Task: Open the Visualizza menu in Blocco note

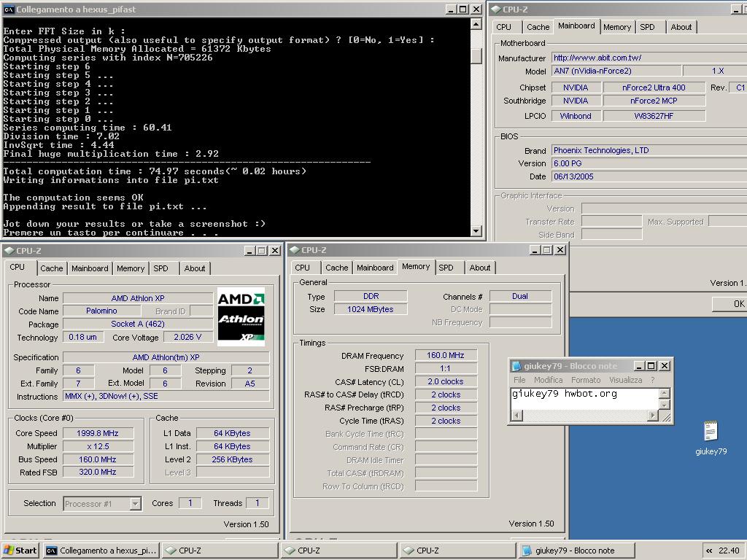Action: tap(625, 380)
